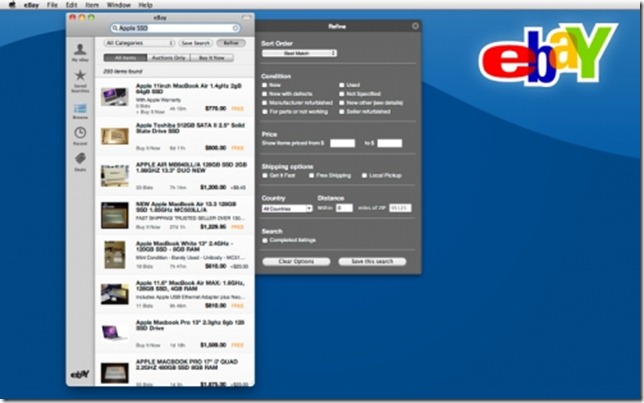Open the All Countries dropdown
This screenshot has height=403, width=644.
coord(287,209)
